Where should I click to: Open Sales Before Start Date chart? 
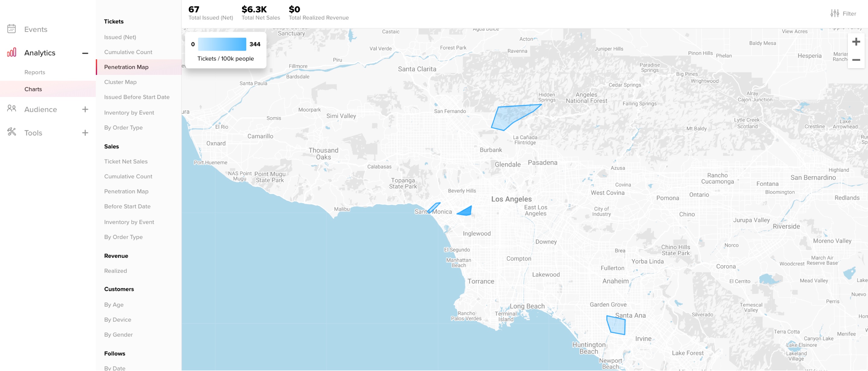(127, 206)
